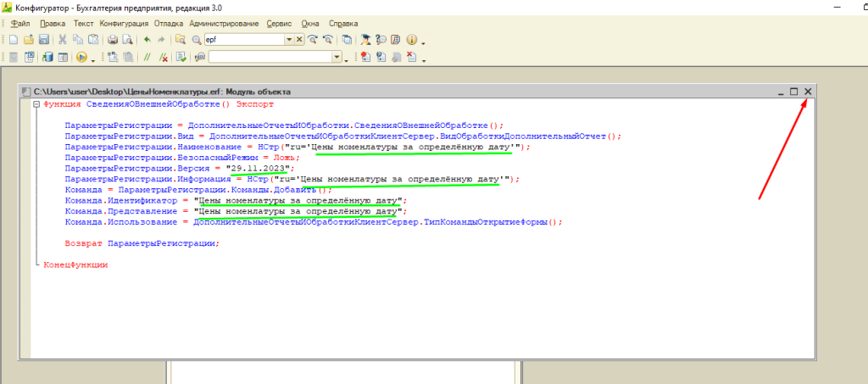
Task: Click the add comment slashes icon
Action: pos(147,58)
